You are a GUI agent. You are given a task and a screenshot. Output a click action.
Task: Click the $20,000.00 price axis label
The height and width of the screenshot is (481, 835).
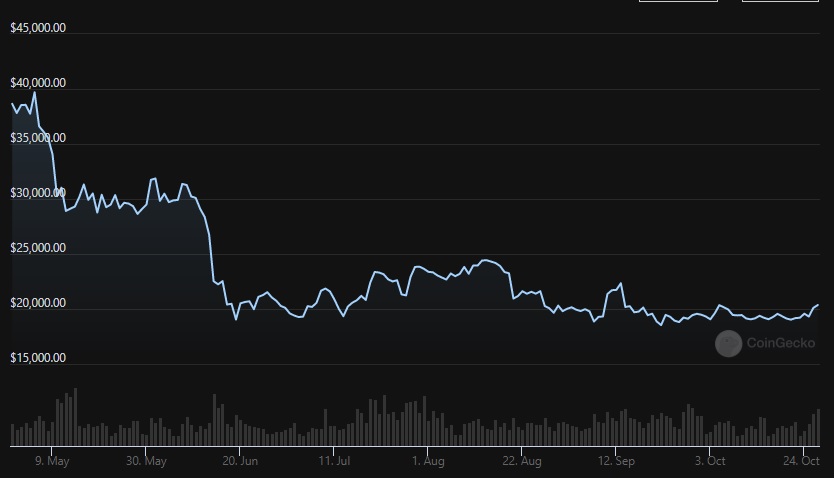(x=38, y=303)
